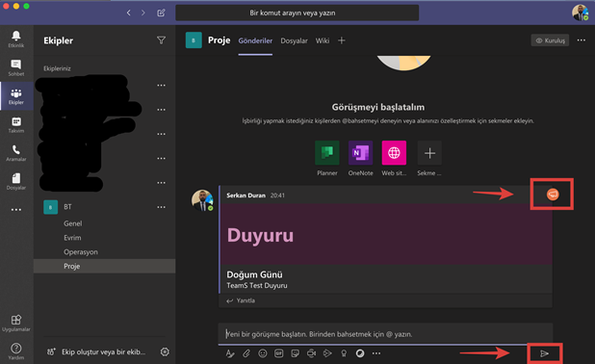The image size is (595, 364).
Task: Open the sticker picker
Action: tap(296, 353)
